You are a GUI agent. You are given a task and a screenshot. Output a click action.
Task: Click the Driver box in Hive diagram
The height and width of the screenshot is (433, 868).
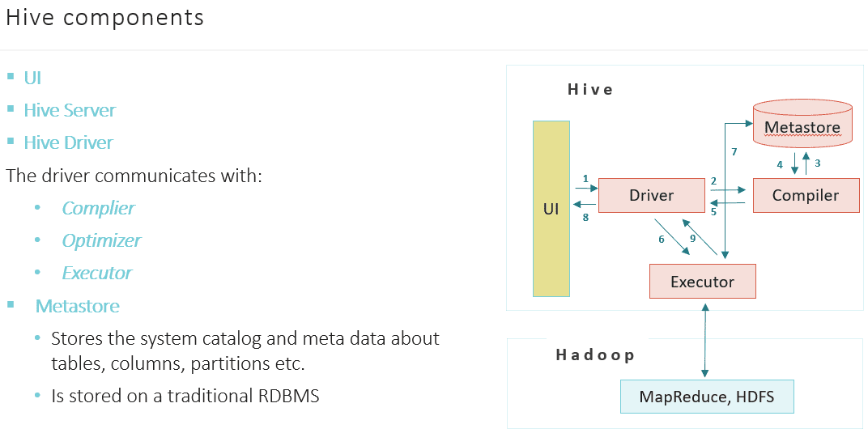point(651,195)
